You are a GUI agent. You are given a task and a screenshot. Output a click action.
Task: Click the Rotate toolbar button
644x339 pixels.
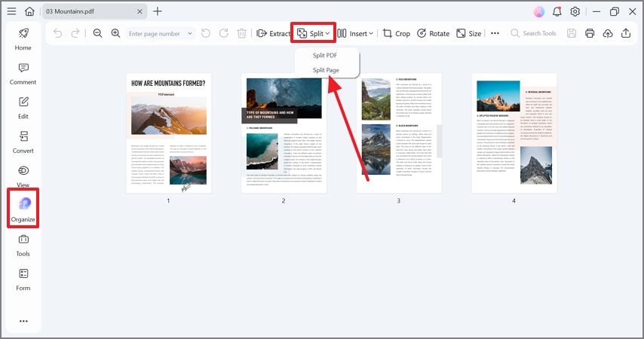[434, 34]
